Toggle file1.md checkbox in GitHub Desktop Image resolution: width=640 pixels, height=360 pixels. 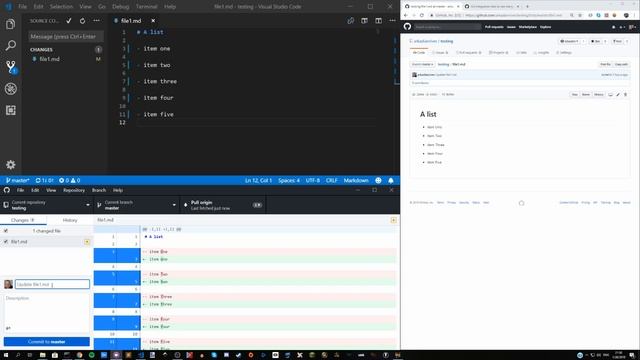click(6, 242)
